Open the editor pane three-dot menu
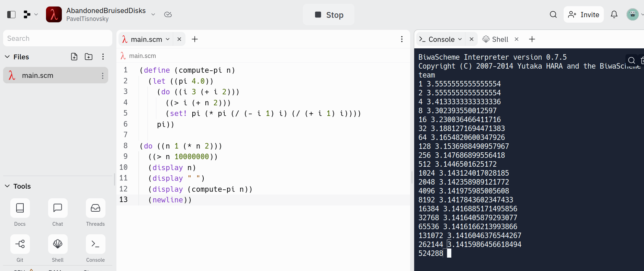The width and height of the screenshot is (644, 271). [x=402, y=39]
